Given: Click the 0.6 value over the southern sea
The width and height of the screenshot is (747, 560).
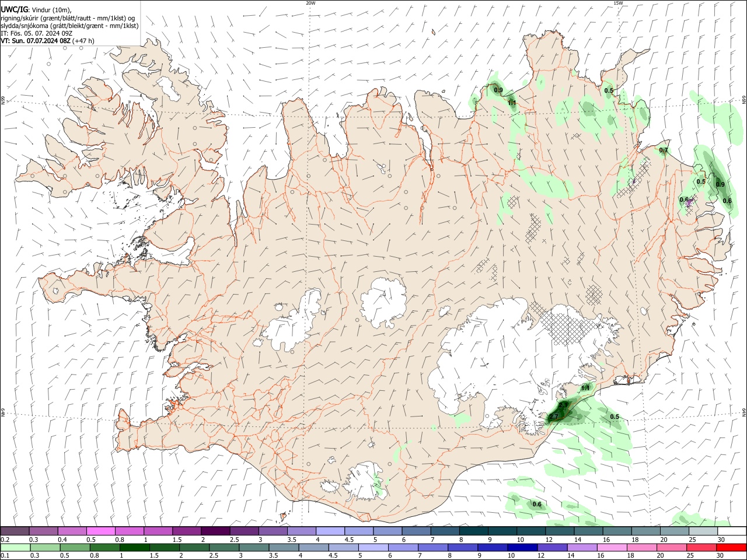Looking at the screenshot, I should click(537, 504).
